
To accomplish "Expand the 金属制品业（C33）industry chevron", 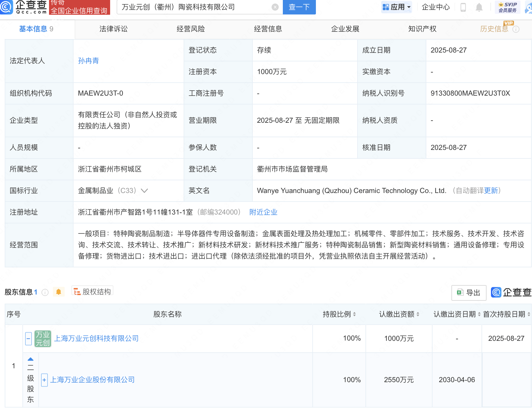I will 144,191.
